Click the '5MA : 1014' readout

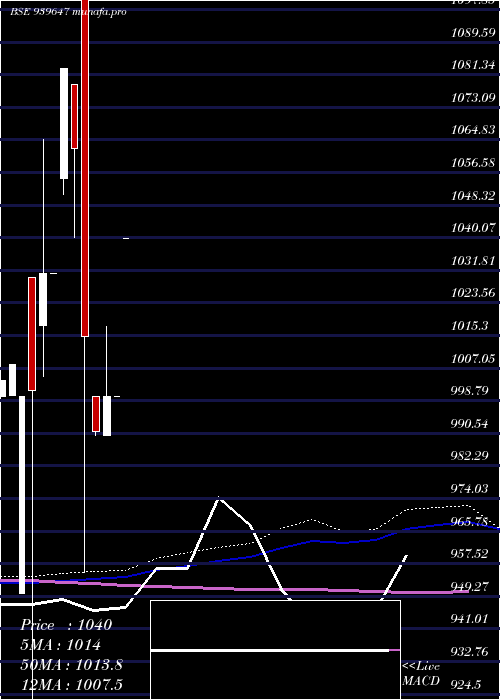60,645
